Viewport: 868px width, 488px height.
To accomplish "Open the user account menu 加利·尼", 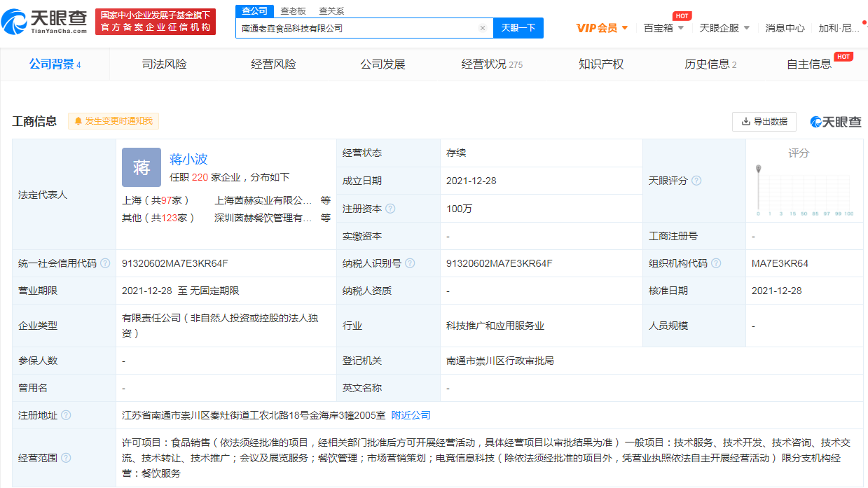I will tap(839, 28).
